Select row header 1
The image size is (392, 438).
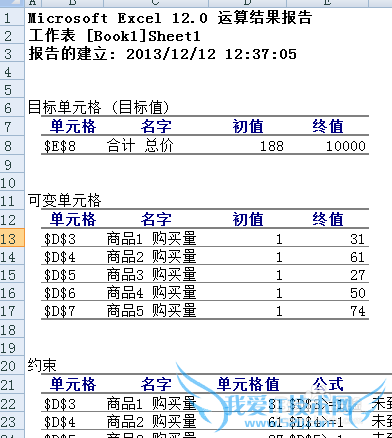coord(12,18)
